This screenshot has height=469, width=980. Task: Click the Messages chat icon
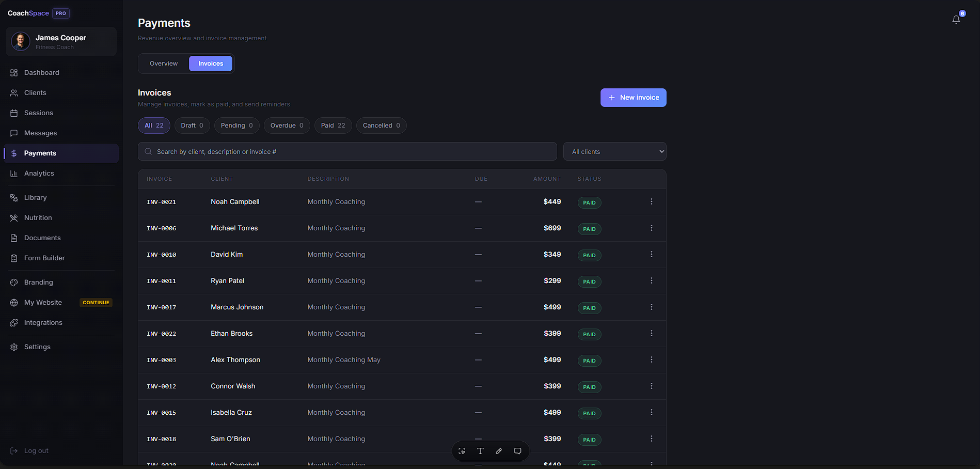14,133
